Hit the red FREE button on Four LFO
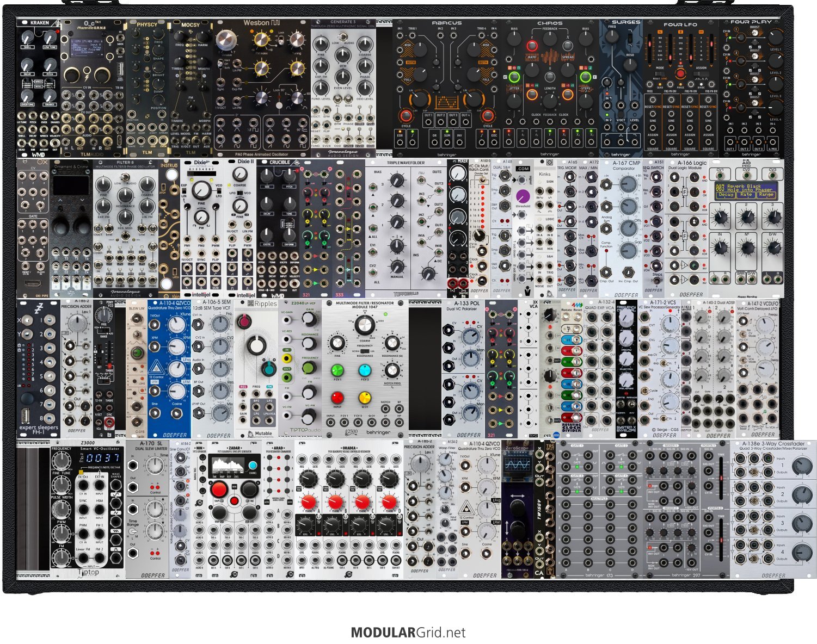This screenshot has width=817, height=644. (x=680, y=73)
